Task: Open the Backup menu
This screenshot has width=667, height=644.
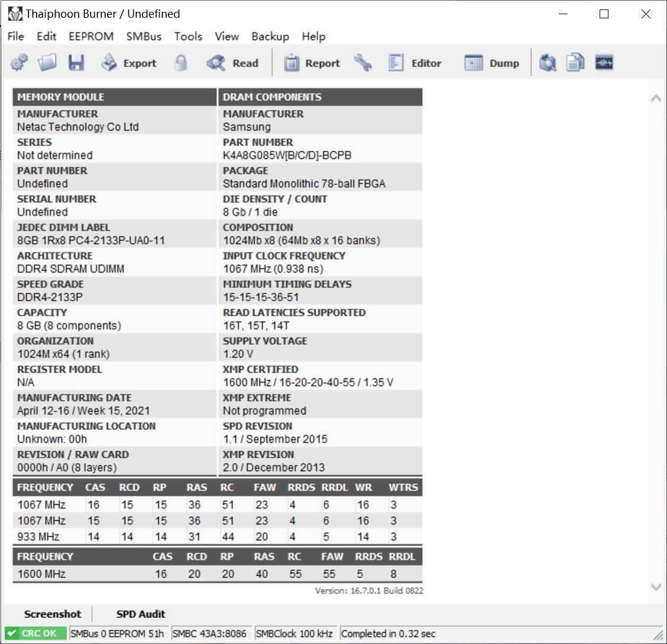Action: click(270, 37)
